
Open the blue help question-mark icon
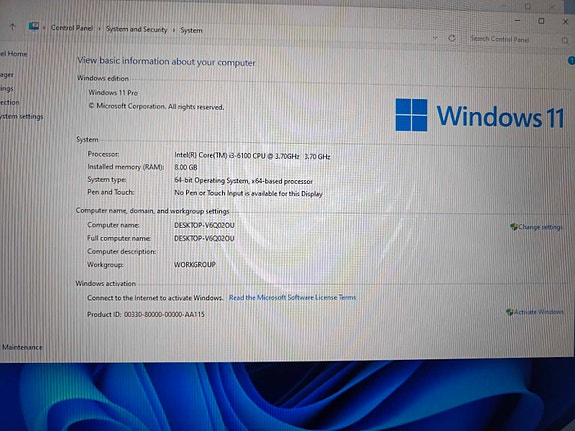tap(571, 61)
